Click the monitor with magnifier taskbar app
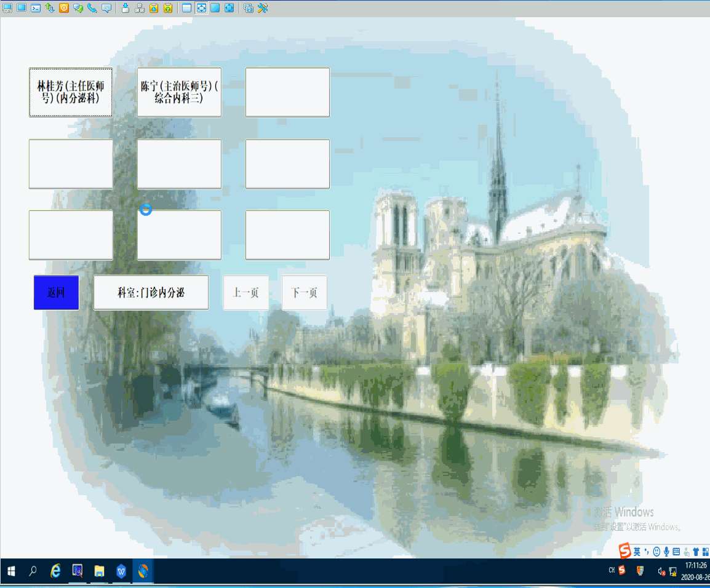This screenshot has width=710, height=588. (x=78, y=571)
